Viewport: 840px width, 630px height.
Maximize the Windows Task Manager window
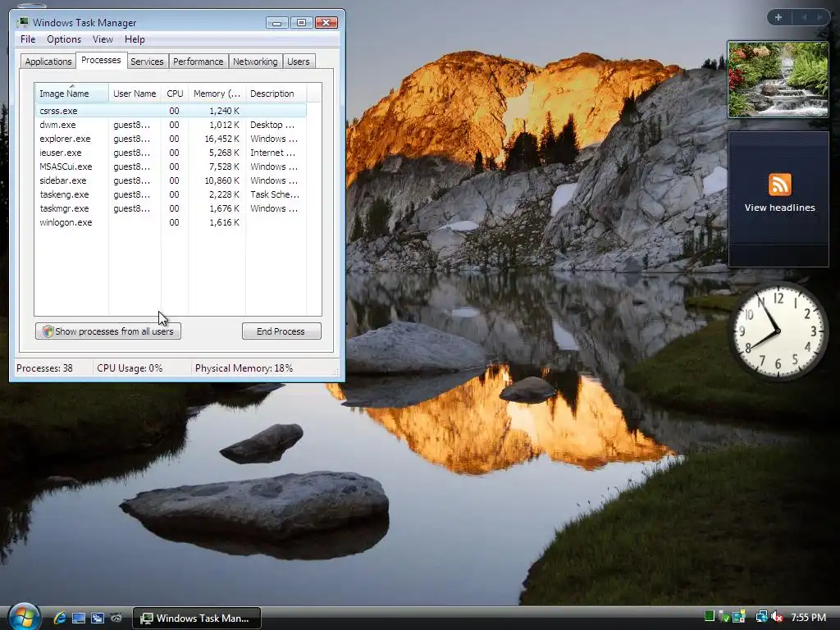301,22
